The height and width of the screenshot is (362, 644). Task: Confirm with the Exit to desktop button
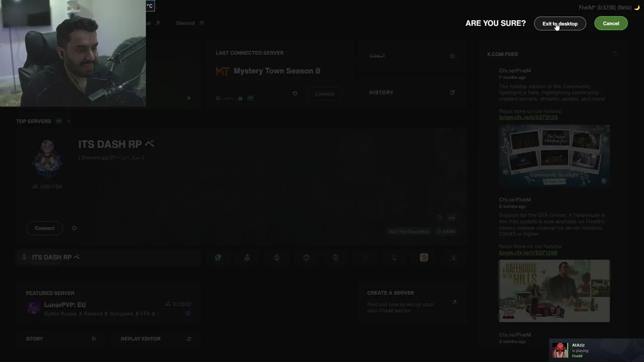click(x=560, y=24)
